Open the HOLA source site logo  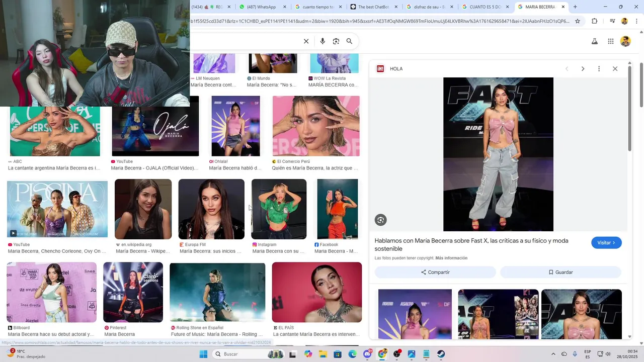coord(380,69)
